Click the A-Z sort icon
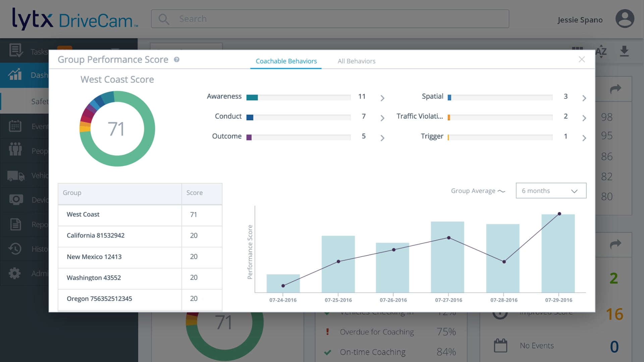 click(601, 51)
